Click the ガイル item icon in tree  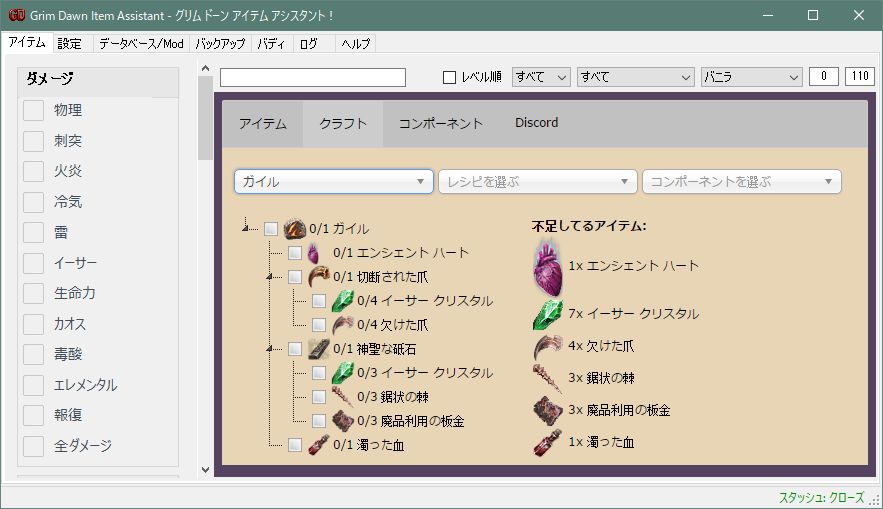tap(294, 229)
